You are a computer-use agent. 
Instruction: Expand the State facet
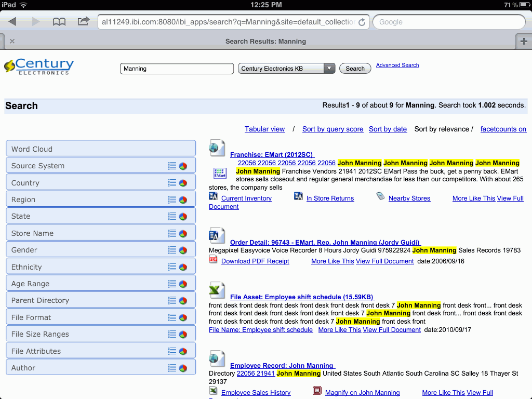[101, 216]
